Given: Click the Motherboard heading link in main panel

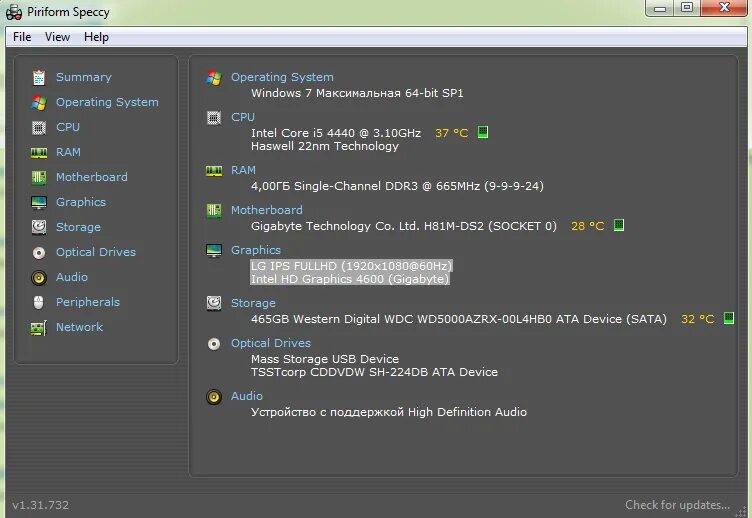Looking at the screenshot, I should [x=267, y=210].
